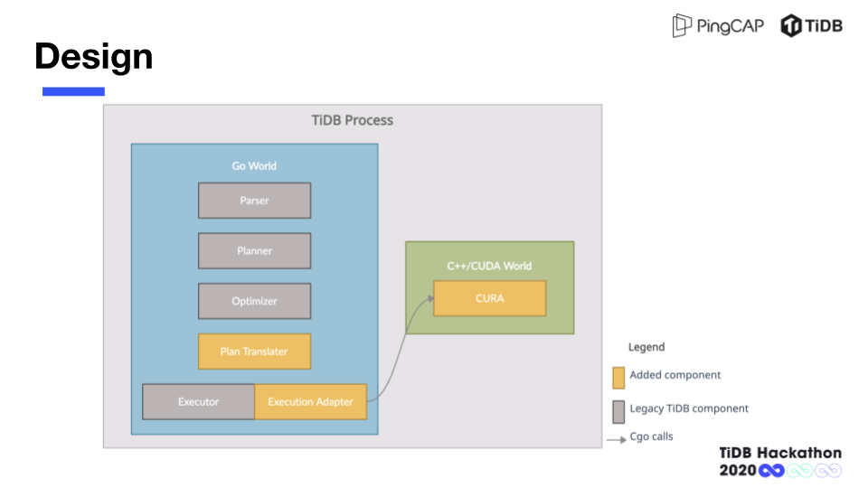
Task: Click the Design slide title
Action: click(94, 56)
